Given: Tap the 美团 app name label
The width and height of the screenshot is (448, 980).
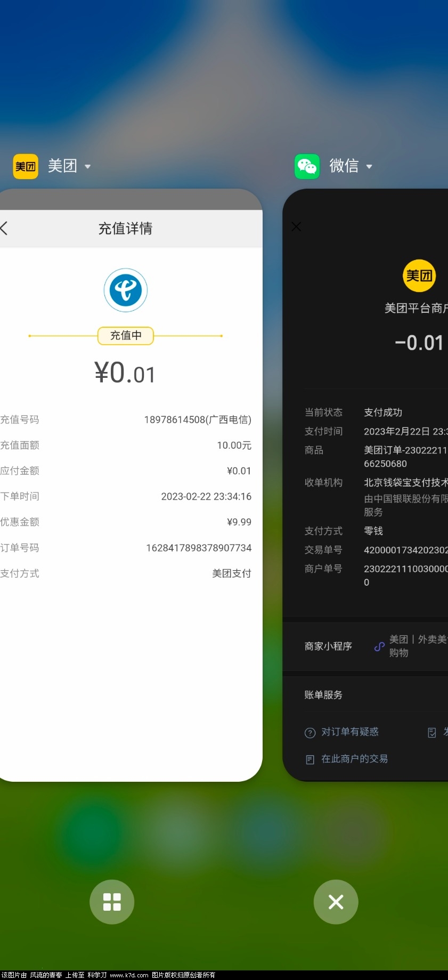Looking at the screenshot, I should (62, 166).
